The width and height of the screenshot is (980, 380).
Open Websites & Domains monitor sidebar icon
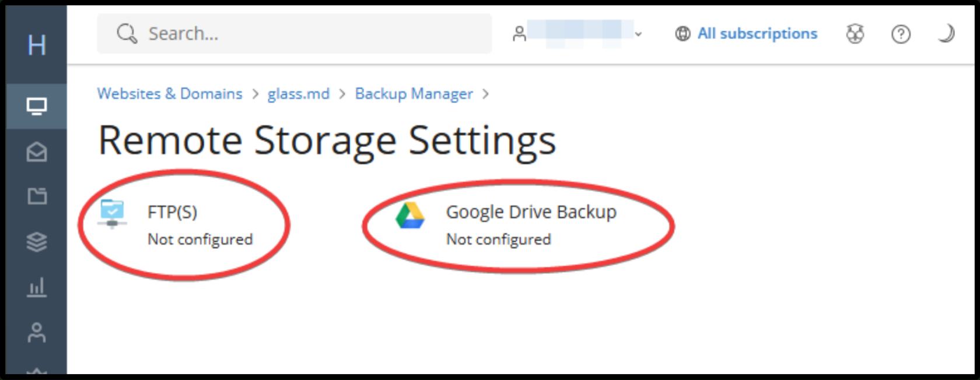[37, 107]
